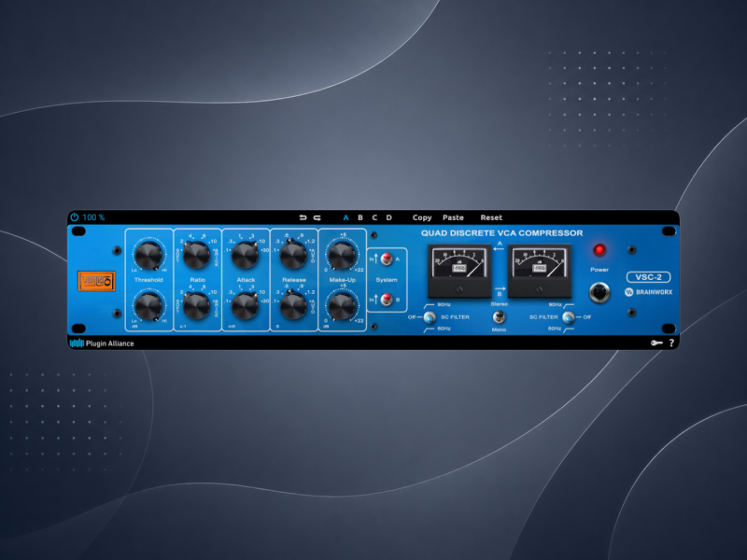Open help via the question mark
747x560 pixels.
(x=671, y=343)
